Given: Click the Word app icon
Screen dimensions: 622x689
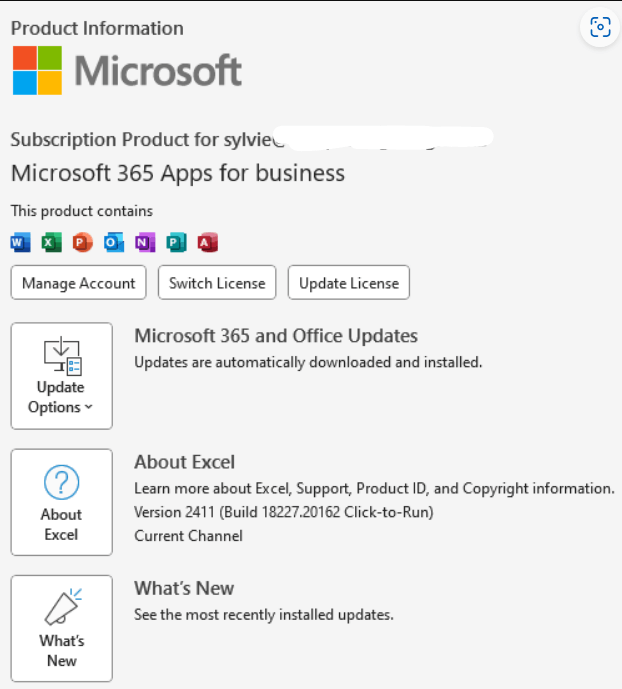Looking at the screenshot, I should click(x=21, y=242).
